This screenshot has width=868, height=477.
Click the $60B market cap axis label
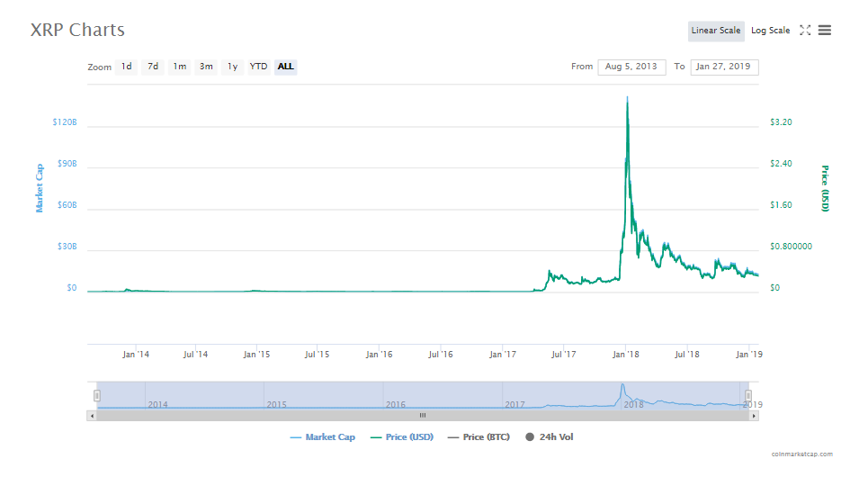[67, 205]
